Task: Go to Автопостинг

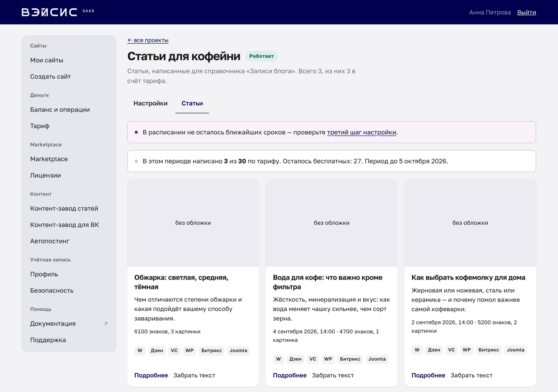Action: pyautogui.click(x=69, y=241)
